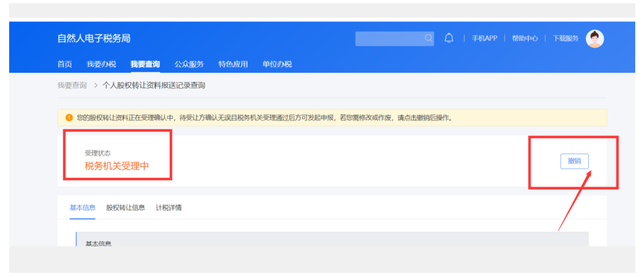Click the yellow notice message text
This screenshot has width=644, height=277.
tap(265, 118)
